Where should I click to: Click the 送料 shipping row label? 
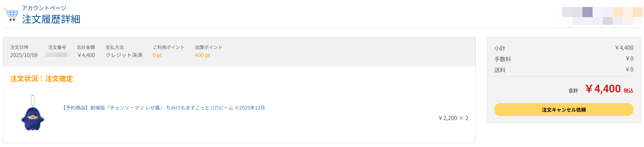coord(500,70)
